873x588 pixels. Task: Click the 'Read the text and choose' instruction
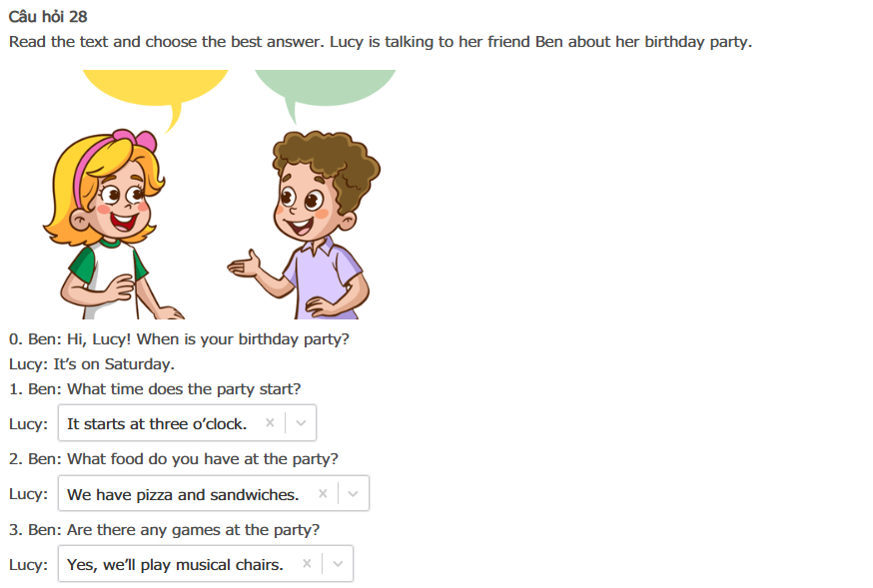point(380,42)
